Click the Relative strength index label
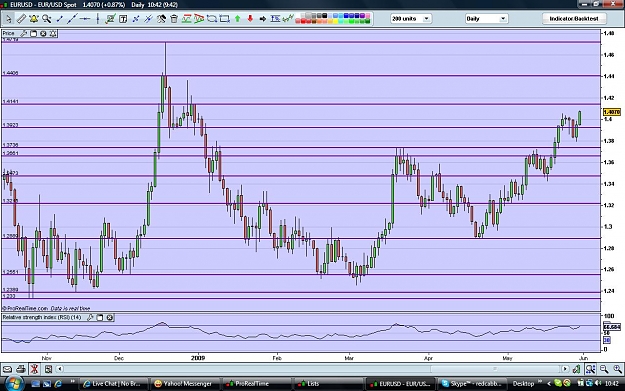The width and height of the screenshot is (625, 391). [x=42, y=317]
